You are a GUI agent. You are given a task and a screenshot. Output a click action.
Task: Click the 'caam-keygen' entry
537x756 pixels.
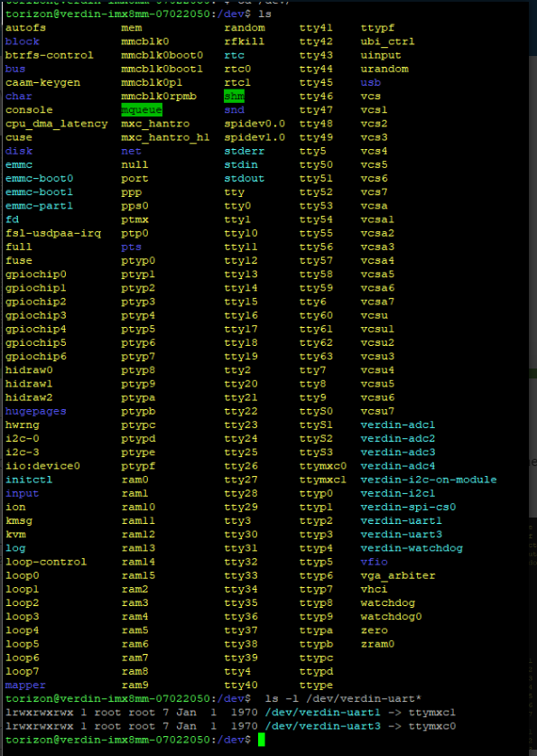(x=42, y=82)
